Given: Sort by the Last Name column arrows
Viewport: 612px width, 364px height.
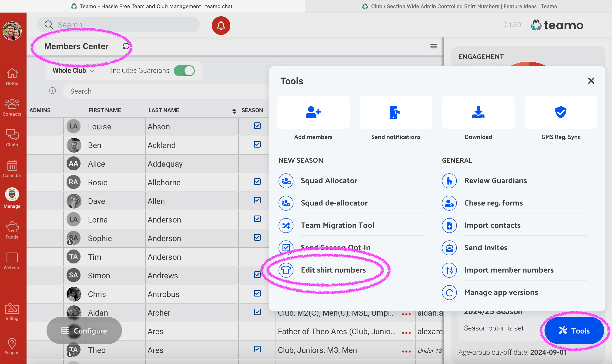Looking at the screenshot, I should (234, 111).
